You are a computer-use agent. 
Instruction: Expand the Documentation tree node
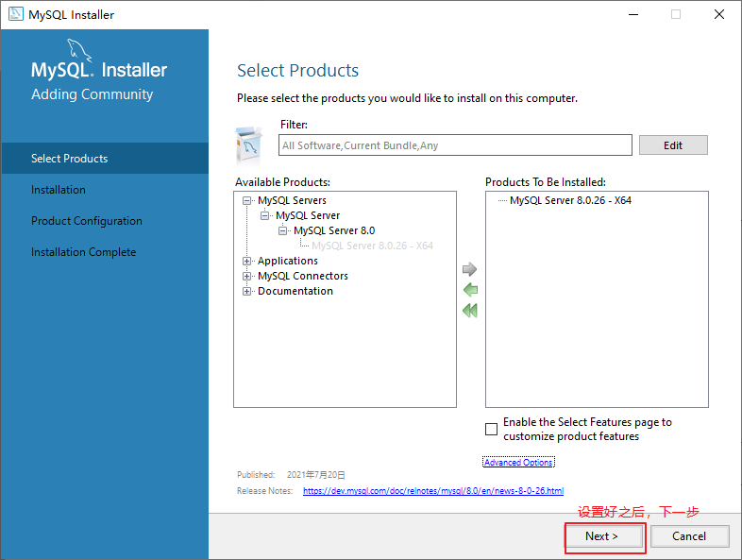246,291
